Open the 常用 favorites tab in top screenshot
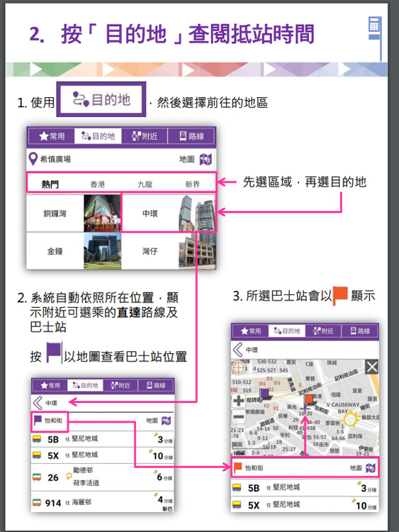Image resolution: width=399 pixels, height=532 pixels. pyautogui.click(x=52, y=136)
